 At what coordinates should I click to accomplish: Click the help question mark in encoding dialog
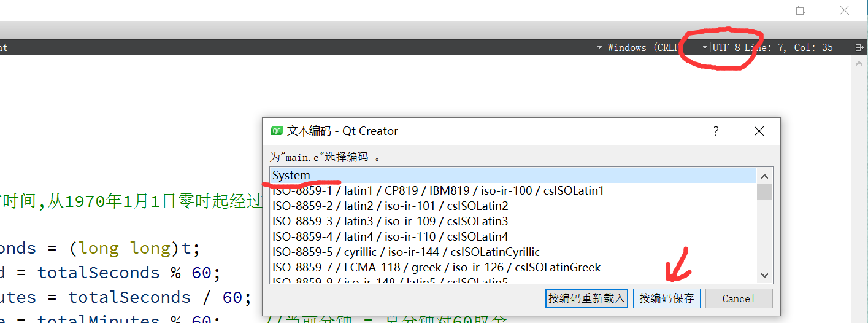[716, 131]
